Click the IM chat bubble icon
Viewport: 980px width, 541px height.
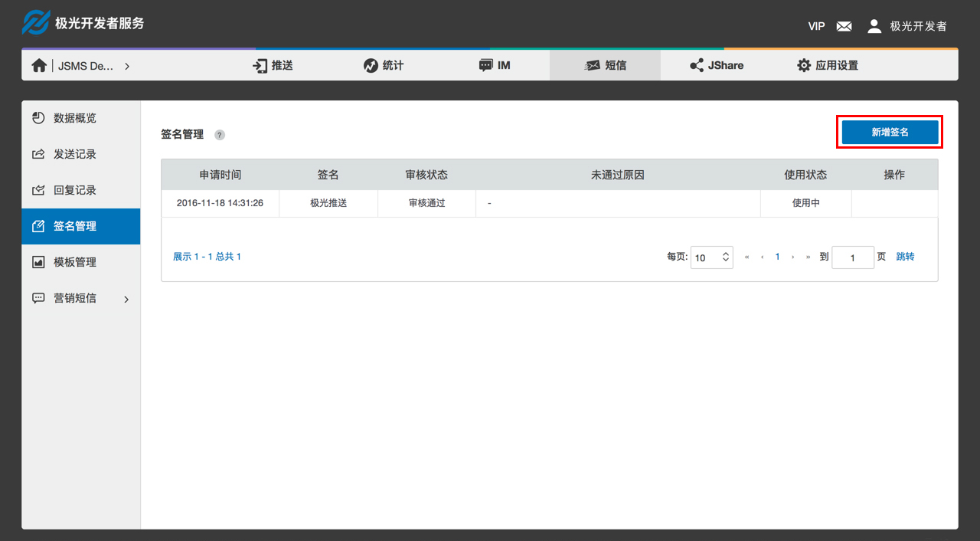pos(485,66)
